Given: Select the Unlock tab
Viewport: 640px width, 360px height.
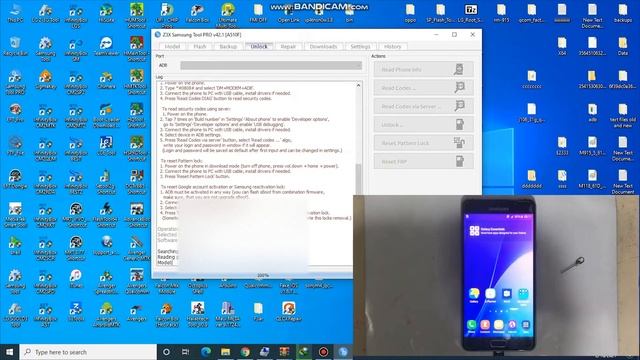Looking at the screenshot, I should click(259, 47).
